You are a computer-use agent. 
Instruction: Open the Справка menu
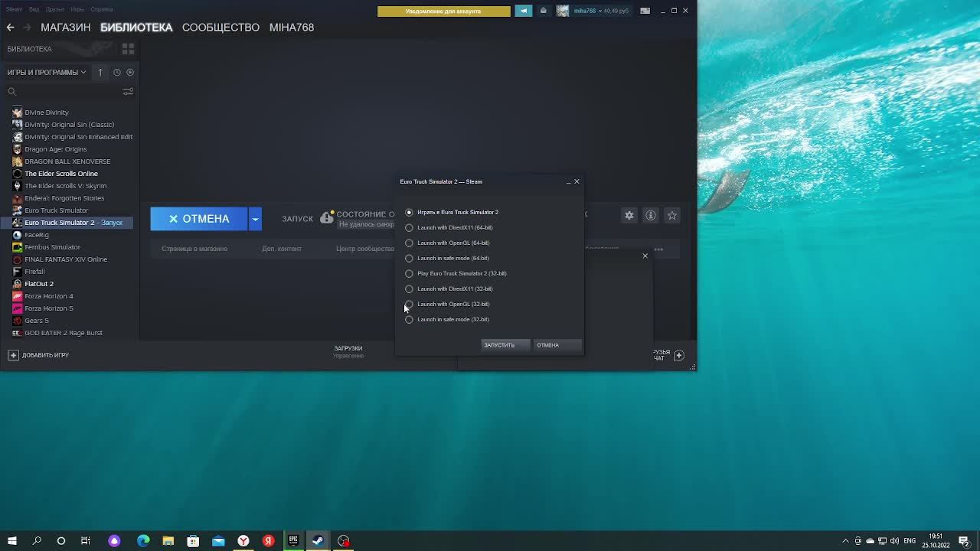click(x=101, y=10)
